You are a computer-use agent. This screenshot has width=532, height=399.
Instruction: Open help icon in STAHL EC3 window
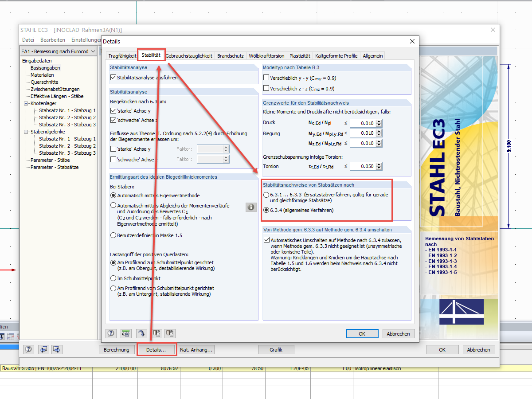pyautogui.click(x=29, y=349)
